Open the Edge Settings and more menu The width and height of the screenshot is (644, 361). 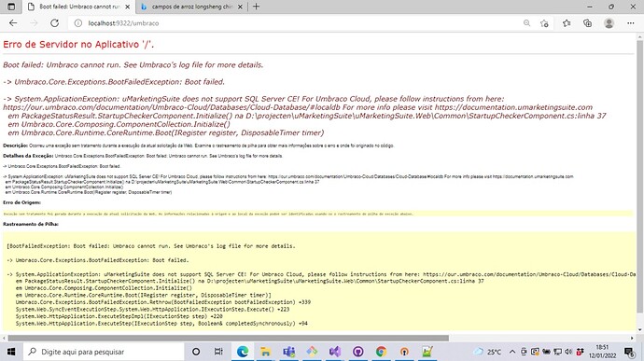click(630, 23)
